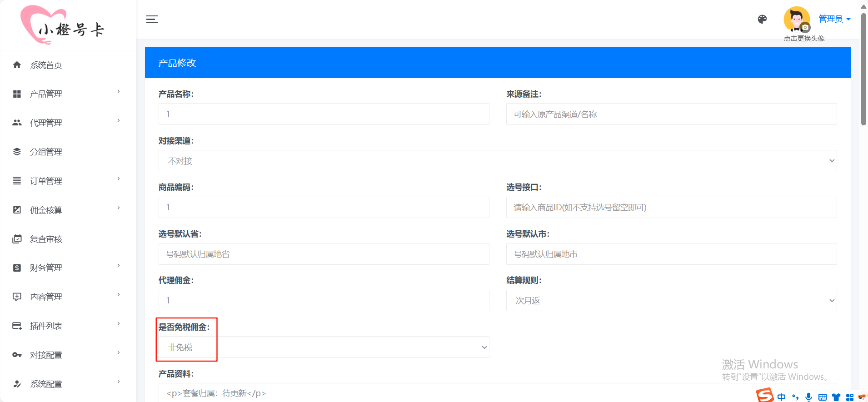Expand the 订单管理 submenu chevron
Viewport: 868px width, 402px height.
[119, 179]
